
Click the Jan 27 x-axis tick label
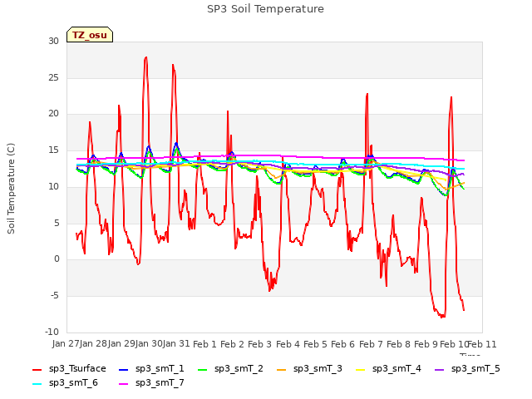66,343
